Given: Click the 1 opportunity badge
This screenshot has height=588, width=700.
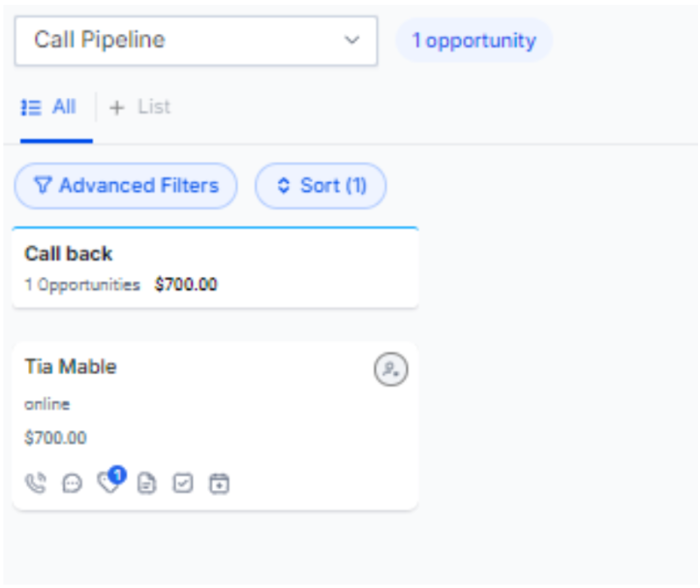Looking at the screenshot, I should coord(472,41).
